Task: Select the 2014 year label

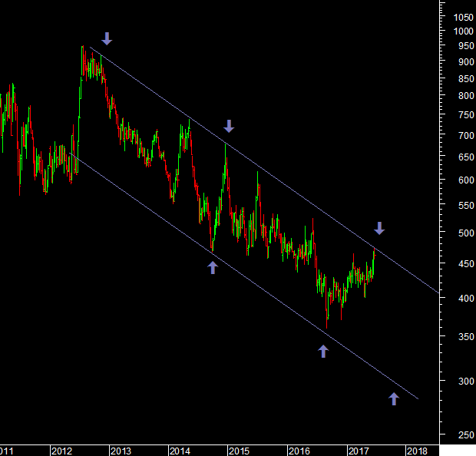Action: pyautogui.click(x=180, y=451)
